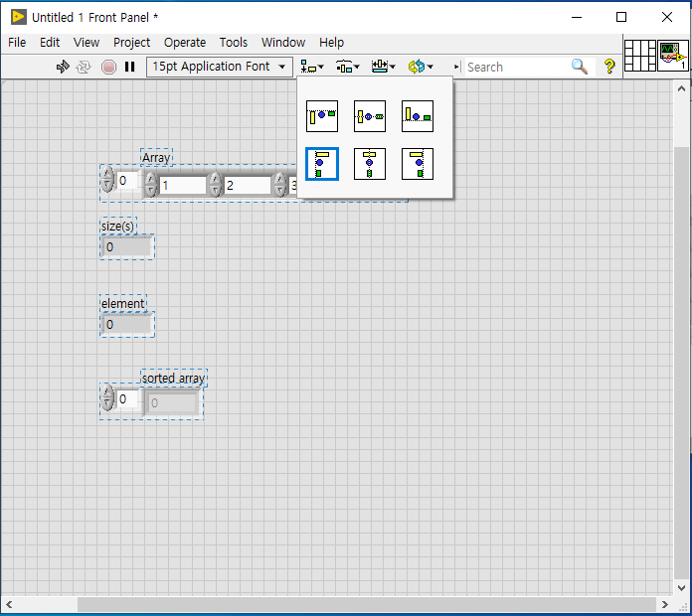Click the Search field
The width and height of the screenshot is (692, 616).
click(x=516, y=67)
